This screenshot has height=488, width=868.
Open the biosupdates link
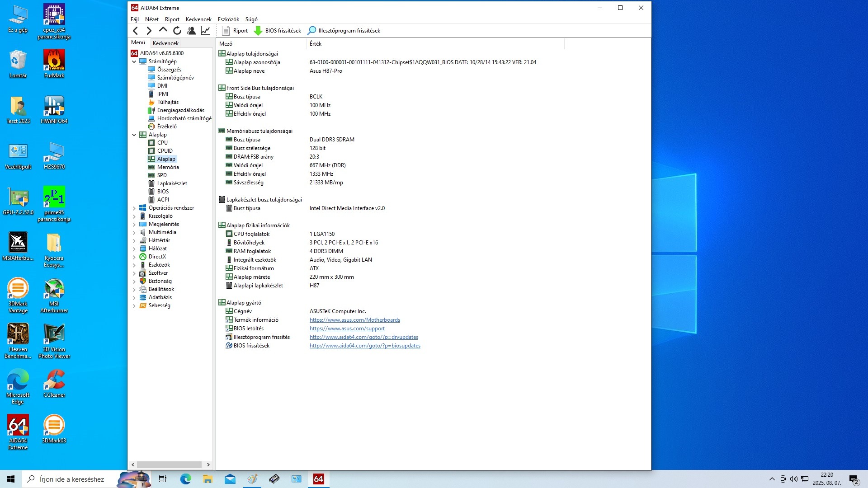tap(364, 346)
